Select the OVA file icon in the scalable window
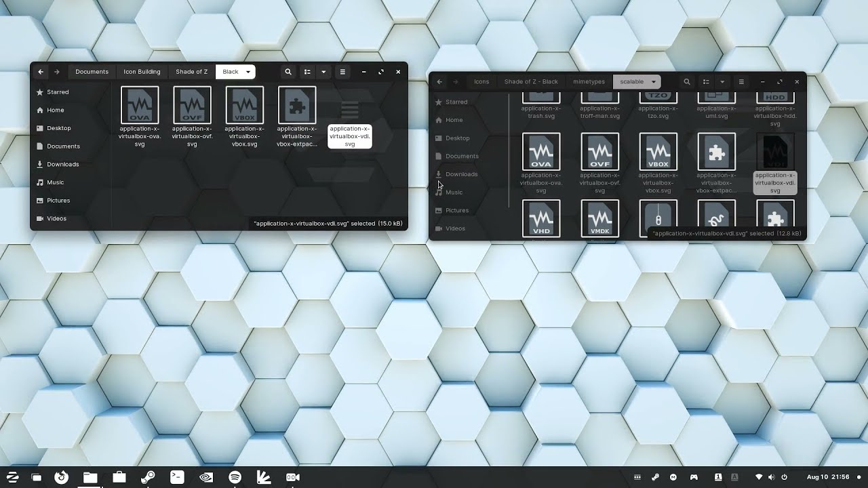Image resolution: width=868 pixels, height=488 pixels. click(541, 152)
